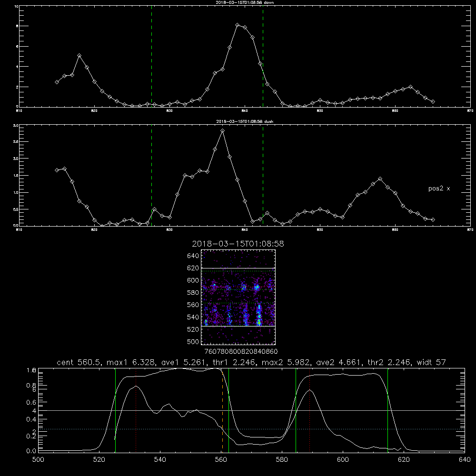The height and width of the screenshot is (476, 476).
Task: Click the heatmap y-axis label 520
Action: [x=193, y=329]
